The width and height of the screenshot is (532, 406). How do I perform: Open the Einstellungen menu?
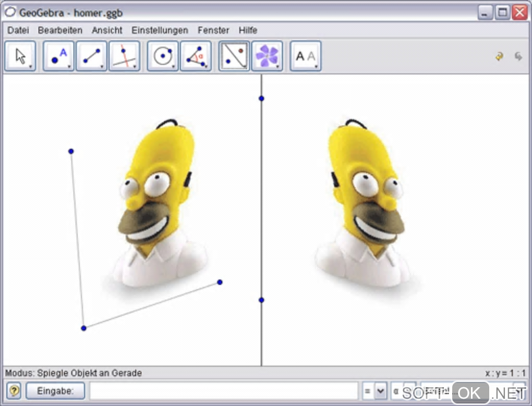160,30
